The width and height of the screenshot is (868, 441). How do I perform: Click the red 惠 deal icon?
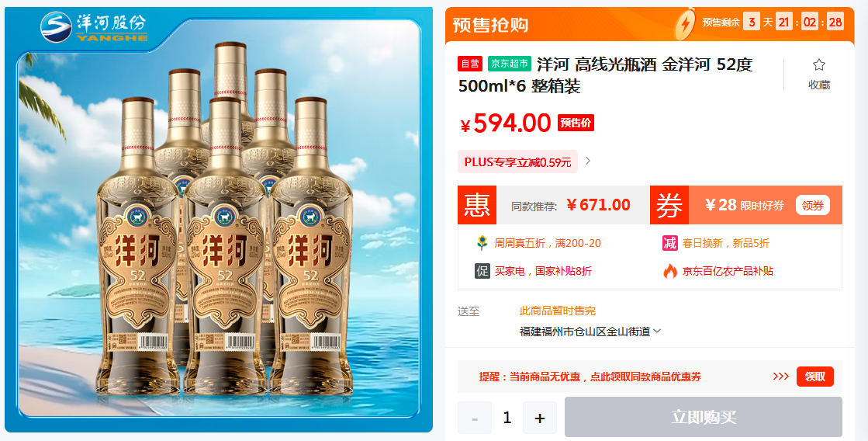pyautogui.click(x=476, y=205)
